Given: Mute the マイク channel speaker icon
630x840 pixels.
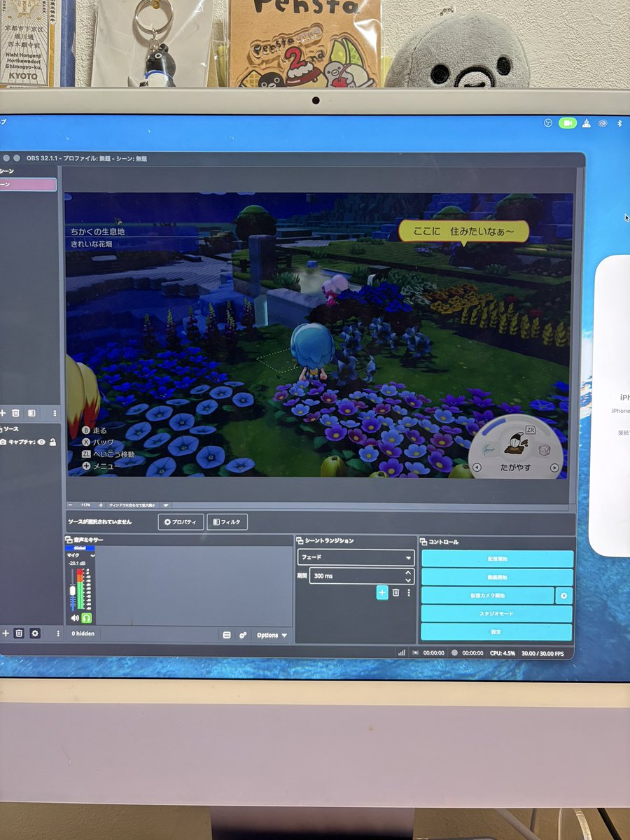Looking at the screenshot, I should point(75,617).
